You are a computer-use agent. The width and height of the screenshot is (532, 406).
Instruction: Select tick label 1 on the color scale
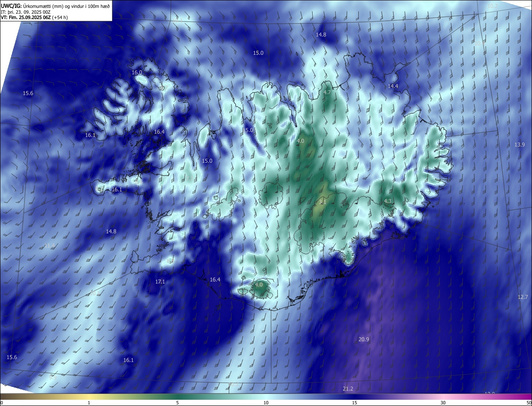tap(89, 403)
